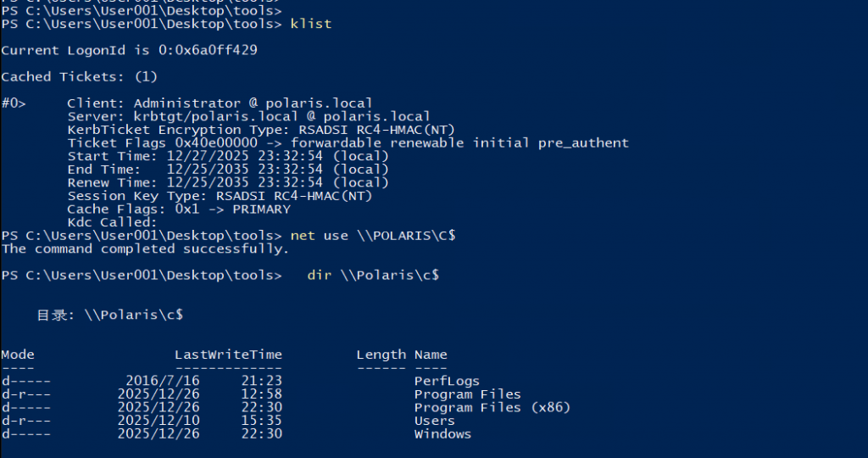Click Cache Flags PRIMARY line
This screenshot has width=868, height=458.
(x=178, y=209)
